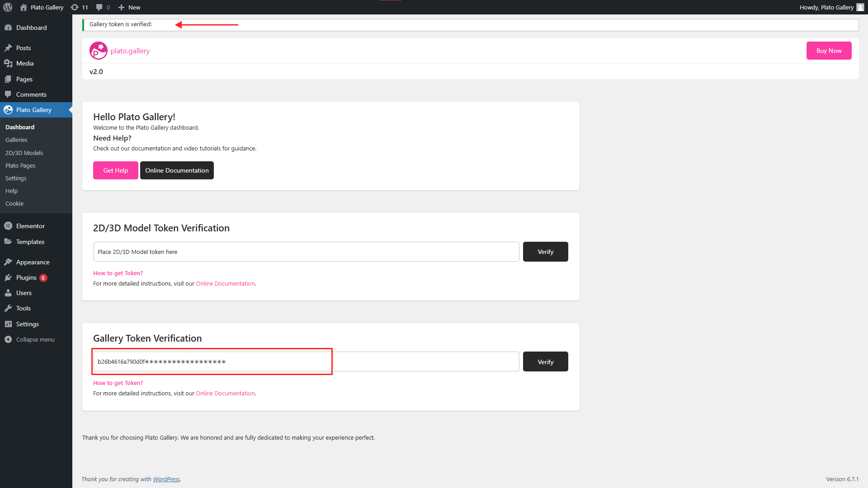
Task: Open the Galleries submenu item
Action: click(x=16, y=140)
